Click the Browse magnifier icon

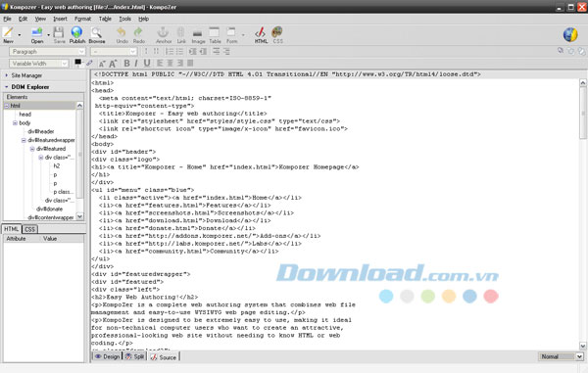(x=96, y=33)
